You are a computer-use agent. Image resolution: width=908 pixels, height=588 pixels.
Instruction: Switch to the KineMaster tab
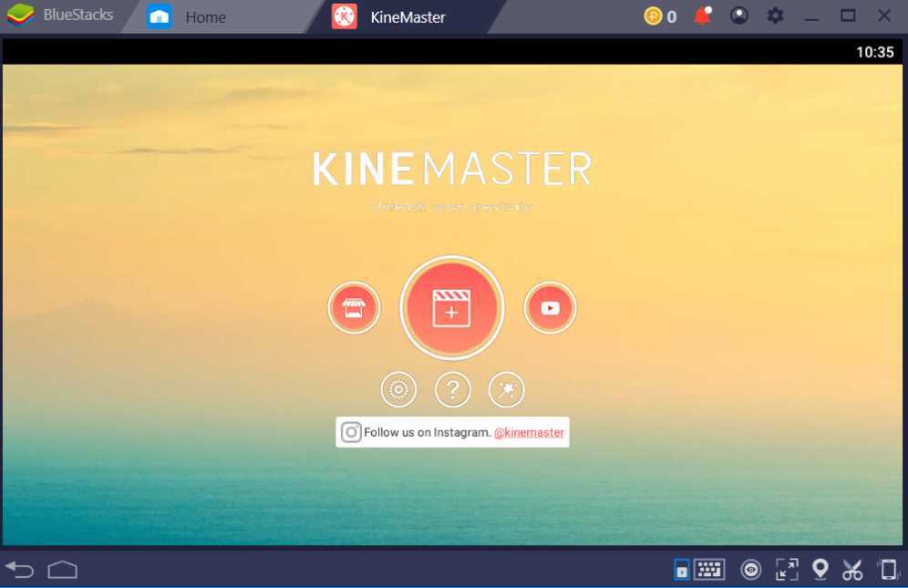[x=406, y=15]
